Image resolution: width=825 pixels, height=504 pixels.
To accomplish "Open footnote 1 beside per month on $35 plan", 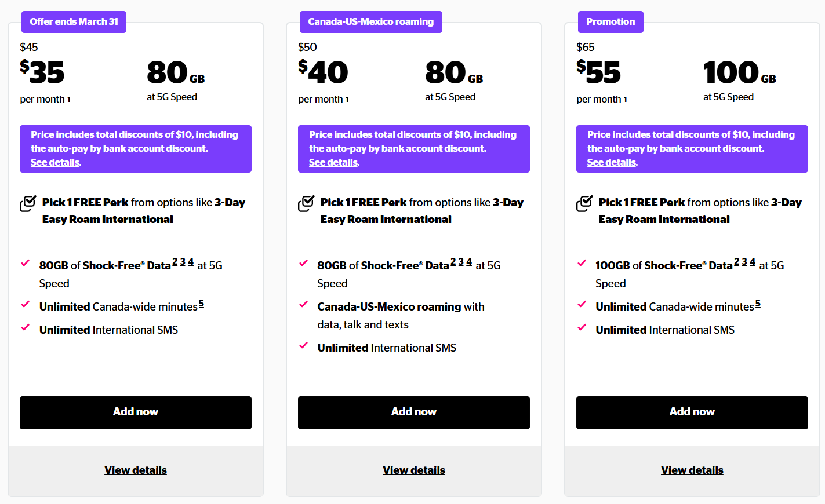I will pyautogui.click(x=69, y=100).
